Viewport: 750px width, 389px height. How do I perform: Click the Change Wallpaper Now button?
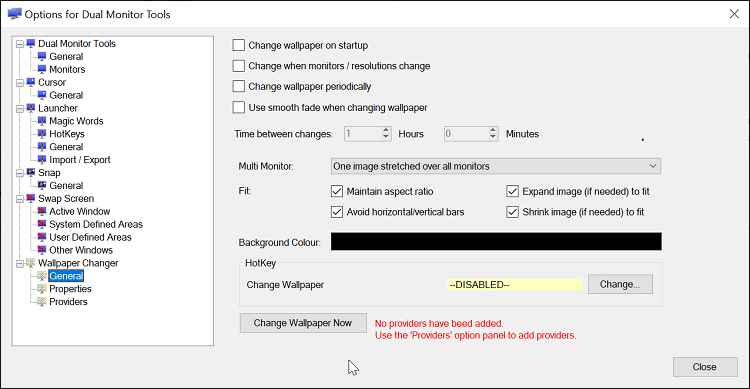click(303, 323)
